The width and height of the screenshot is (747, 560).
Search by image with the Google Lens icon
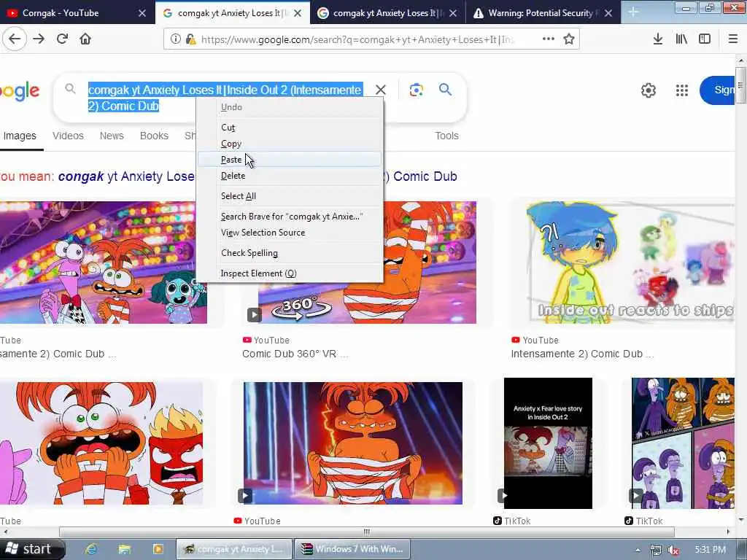(x=416, y=90)
